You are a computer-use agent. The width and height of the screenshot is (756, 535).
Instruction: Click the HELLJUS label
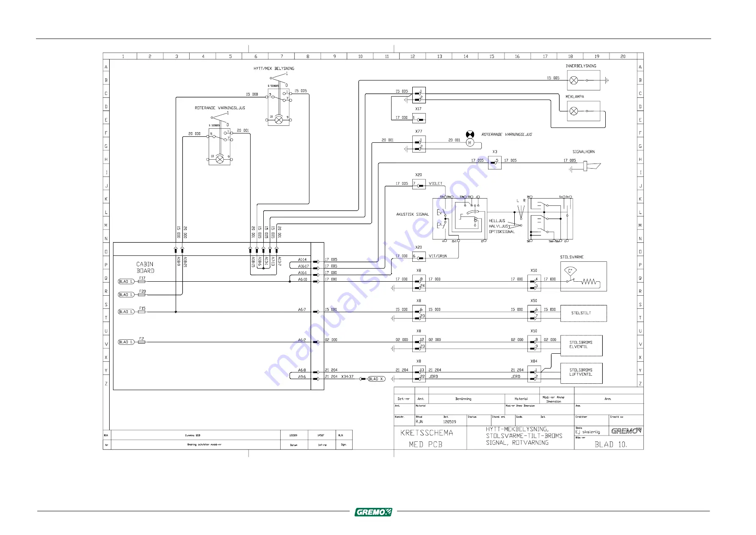coord(497,221)
